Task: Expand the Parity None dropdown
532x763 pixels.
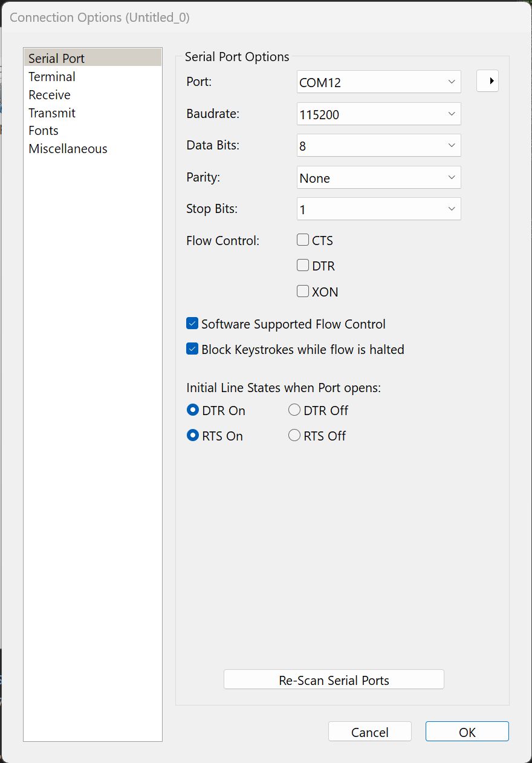Action: [379, 178]
